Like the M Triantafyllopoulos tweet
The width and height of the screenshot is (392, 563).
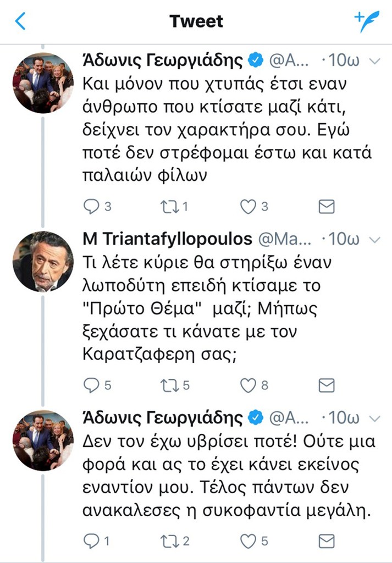point(249,385)
